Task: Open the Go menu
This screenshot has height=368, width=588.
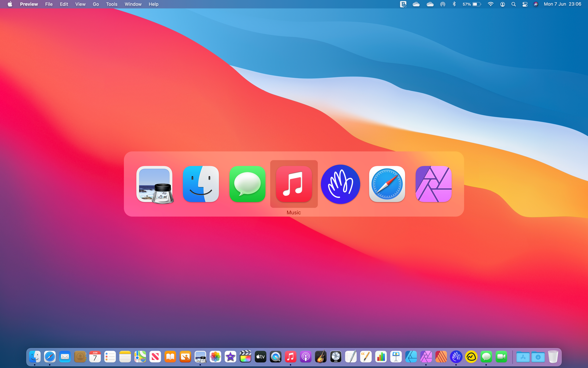Action: click(x=96, y=4)
